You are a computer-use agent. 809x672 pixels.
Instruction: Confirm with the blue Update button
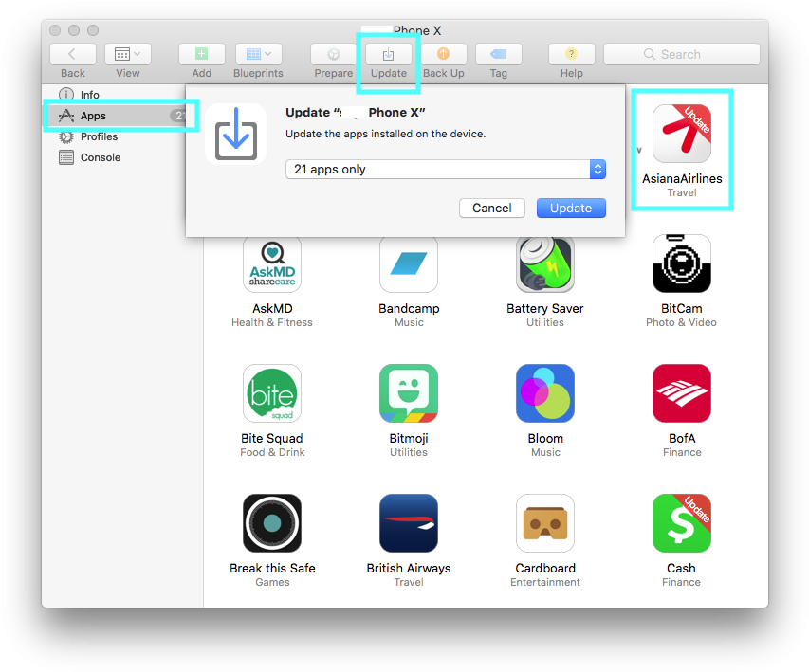571,208
